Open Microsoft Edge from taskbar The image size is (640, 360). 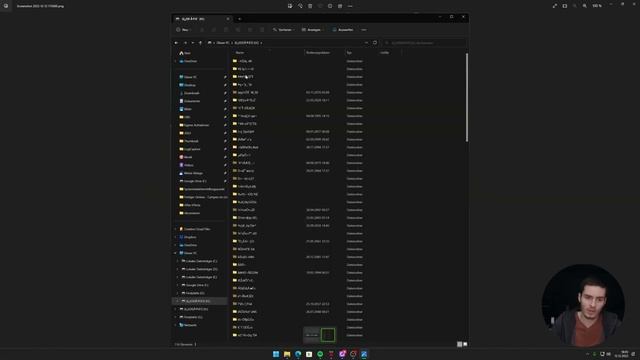point(298,354)
